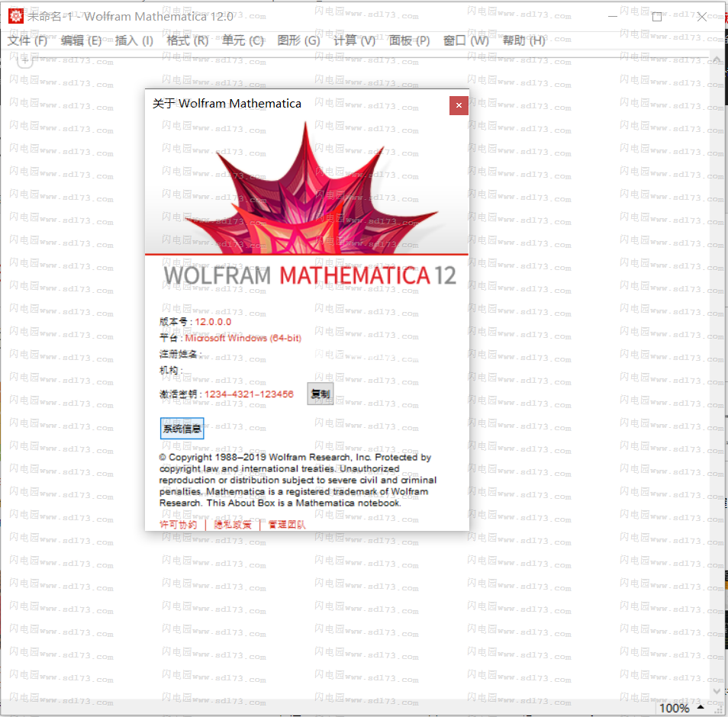728x717 pixels.
Task: Click the Mathematica icon in title bar
Action: pyautogui.click(x=16, y=16)
